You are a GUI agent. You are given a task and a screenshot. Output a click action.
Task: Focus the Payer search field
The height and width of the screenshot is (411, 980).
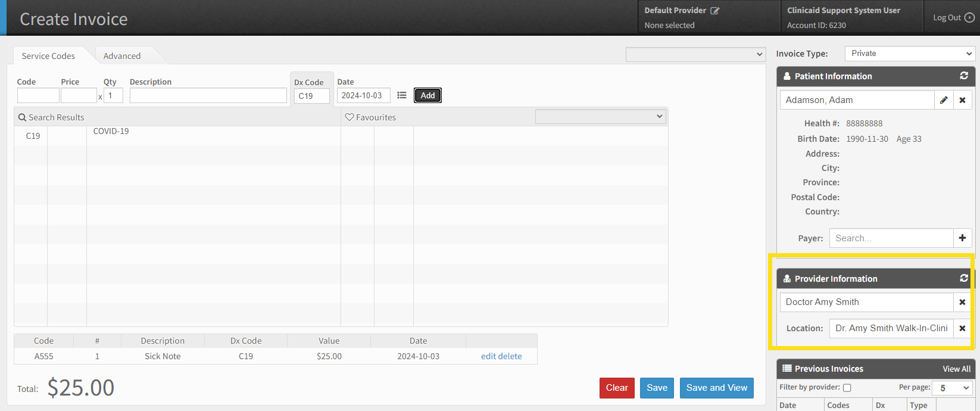pyautogui.click(x=891, y=238)
